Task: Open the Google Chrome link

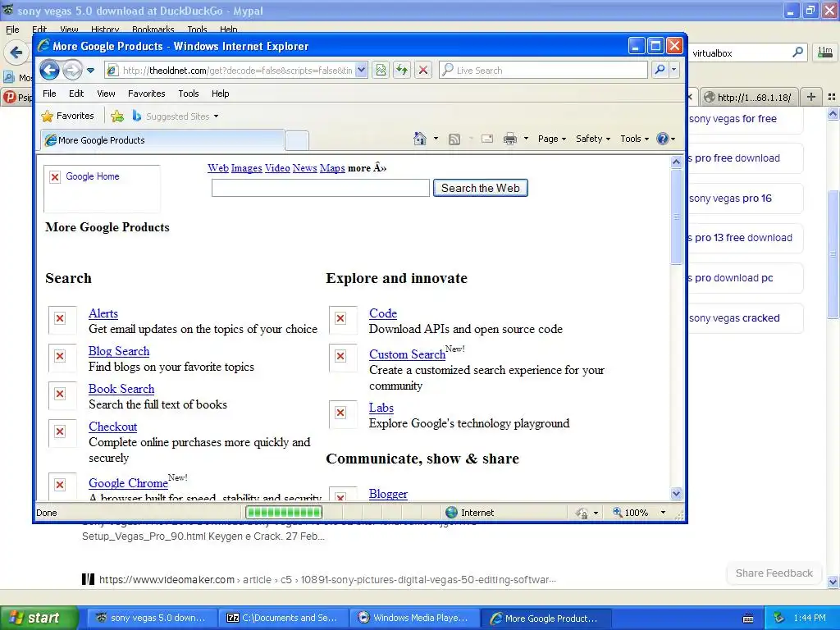Action: click(128, 483)
